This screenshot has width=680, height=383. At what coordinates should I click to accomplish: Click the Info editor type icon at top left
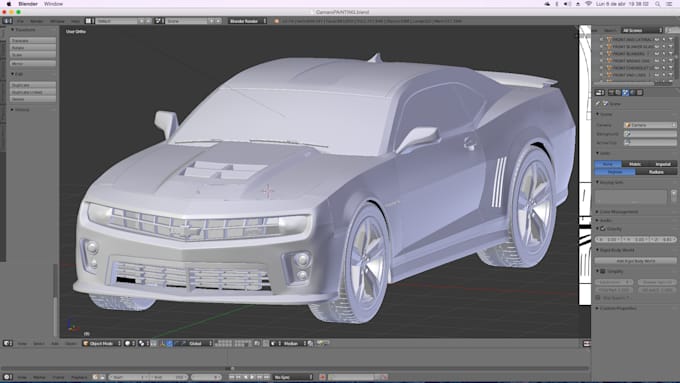[7, 21]
